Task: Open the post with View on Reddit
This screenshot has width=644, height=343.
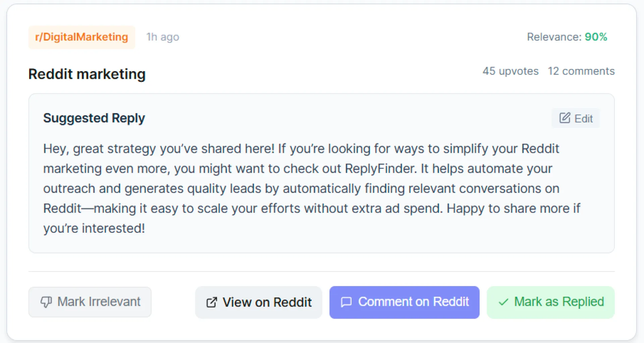Action: coord(259,302)
